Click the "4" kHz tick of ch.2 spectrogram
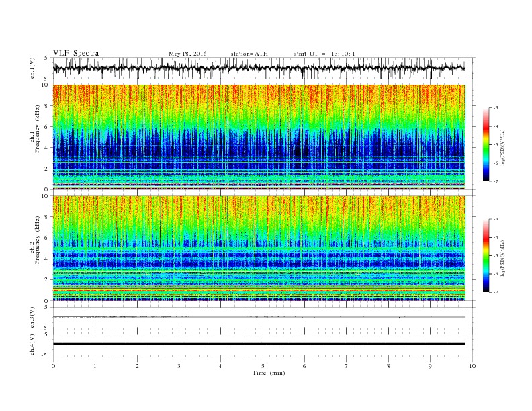 pyautogui.click(x=47, y=259)
